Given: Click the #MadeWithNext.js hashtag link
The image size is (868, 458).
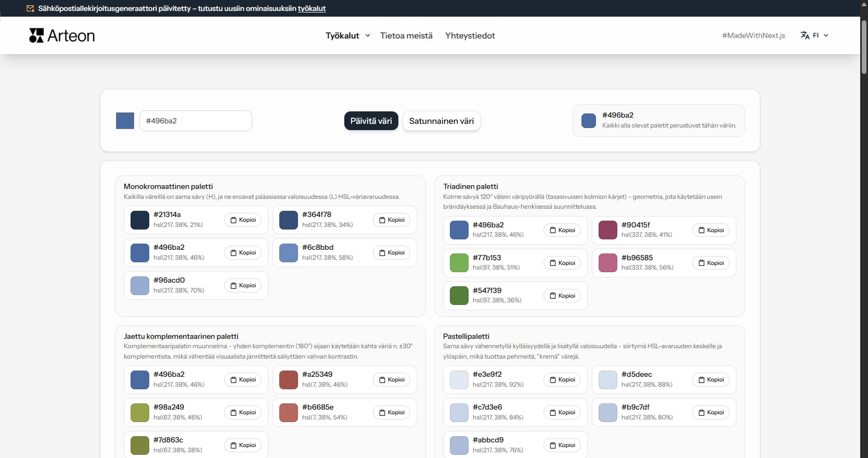Looking at the screenshot, I should (x=753, y=35).
